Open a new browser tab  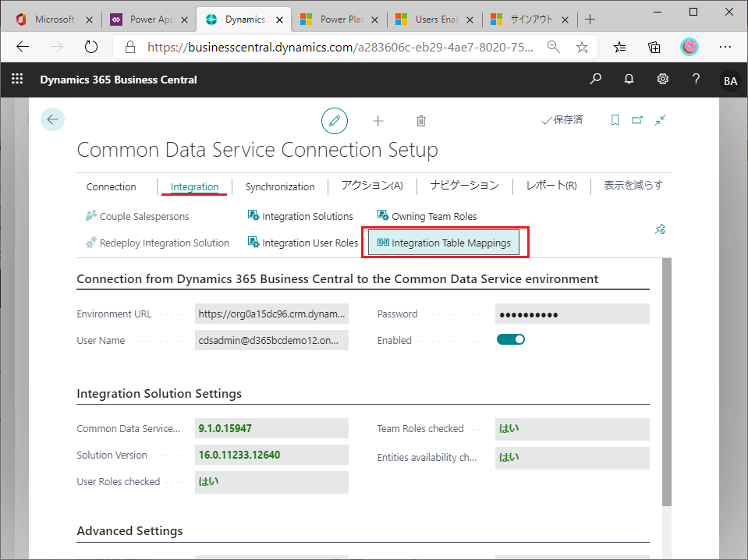click(x=590, y=19)
